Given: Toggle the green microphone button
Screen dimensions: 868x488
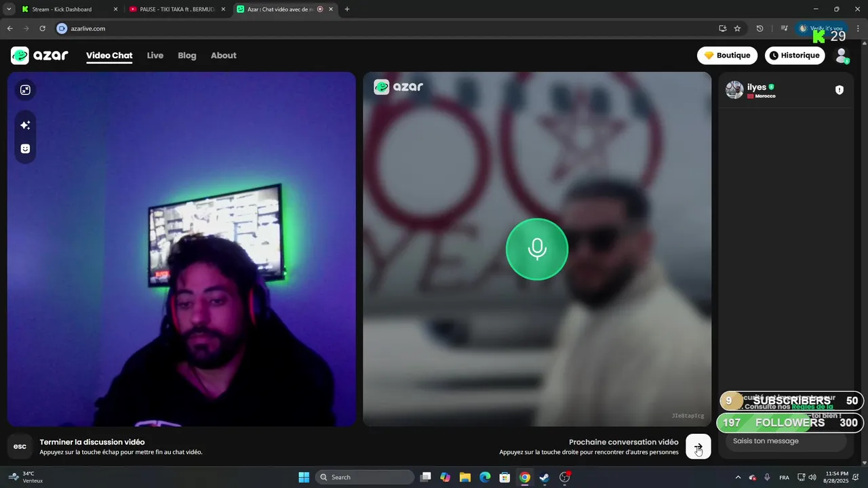Looking at the screenshot, I should pyautogui.click(x=537, y=249).
